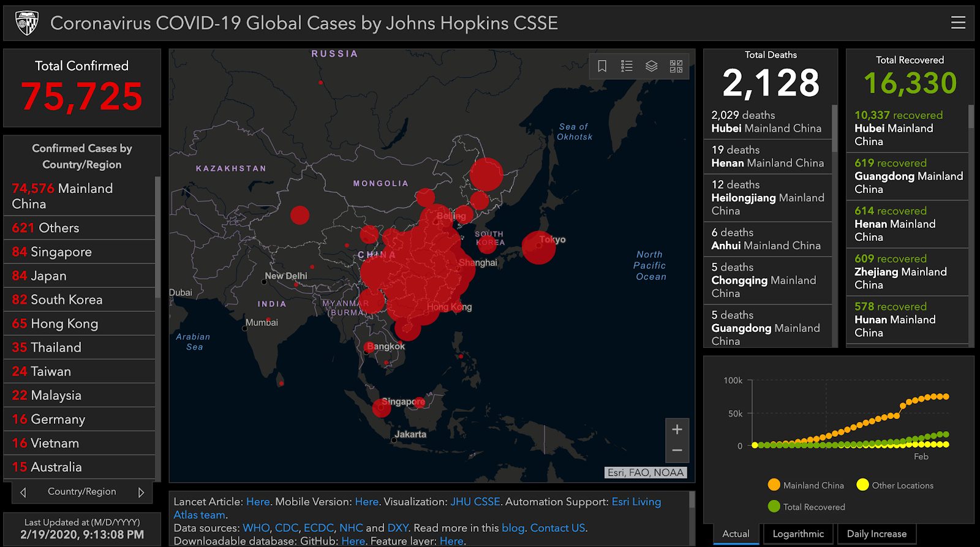Screen dimensions: 980x547
Task: Click the Total Recovered list scrollbar
Action: 971,116
